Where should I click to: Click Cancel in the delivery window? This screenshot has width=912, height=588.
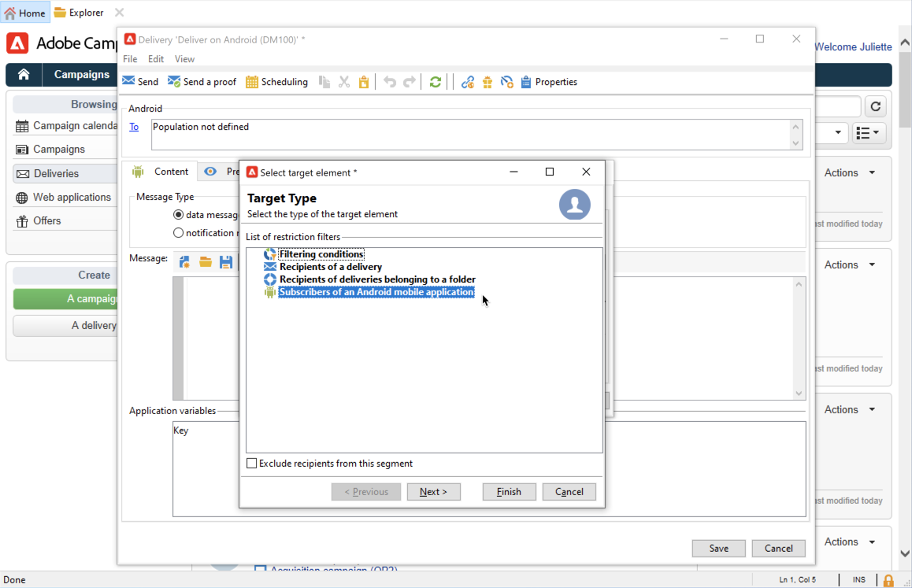778,549
